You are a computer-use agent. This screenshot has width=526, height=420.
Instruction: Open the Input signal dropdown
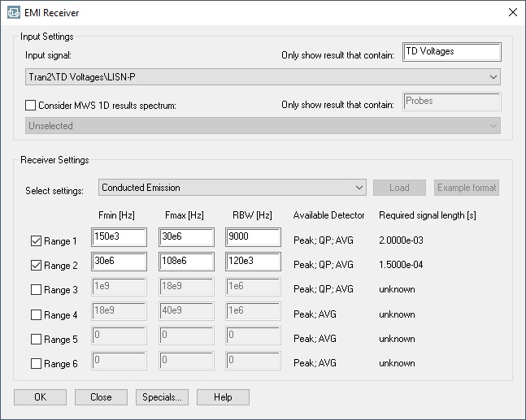pos(262,77)
